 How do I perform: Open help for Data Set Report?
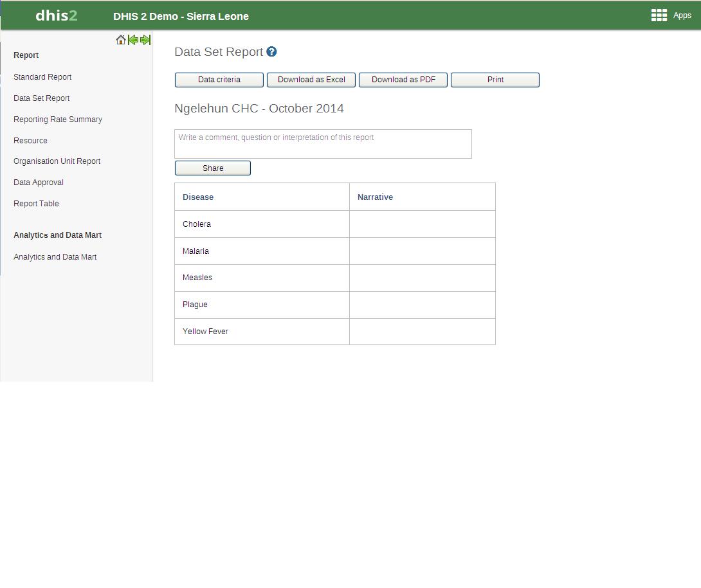click(271, 52)
